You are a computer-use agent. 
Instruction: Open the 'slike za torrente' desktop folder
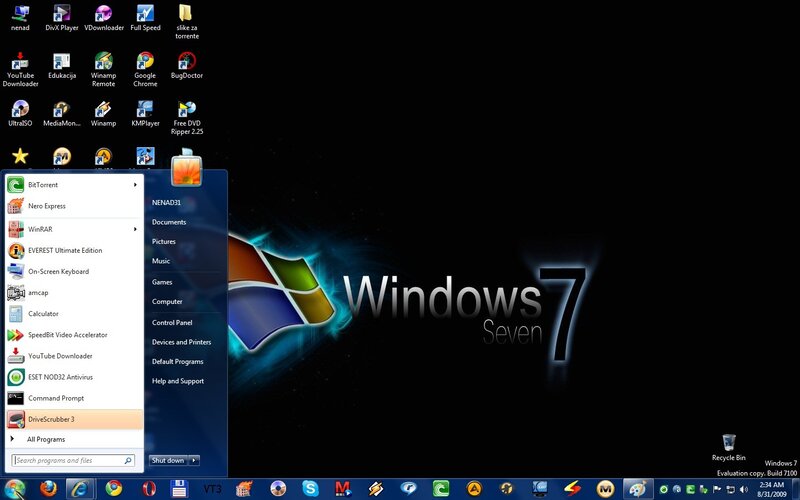pos(187,22)
